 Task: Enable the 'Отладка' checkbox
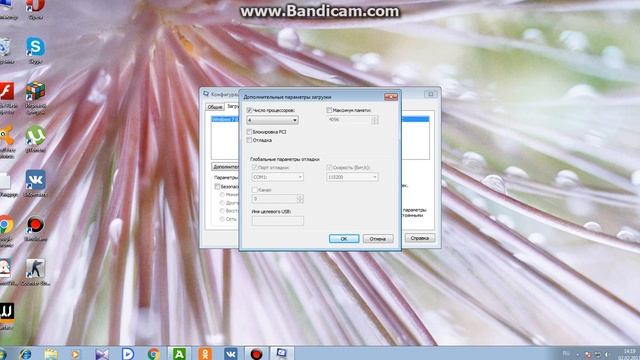pyautogui.click(x=249, y=140)
